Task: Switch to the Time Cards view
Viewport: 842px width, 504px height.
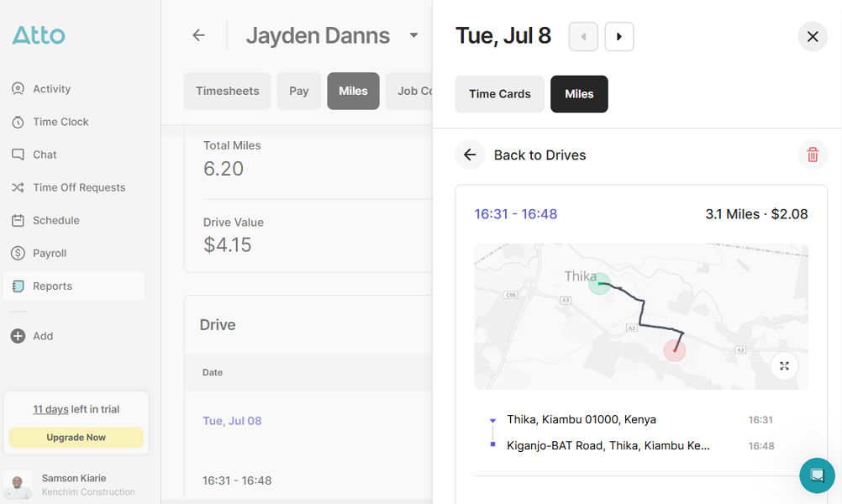Action: click(x=499, y=94)
